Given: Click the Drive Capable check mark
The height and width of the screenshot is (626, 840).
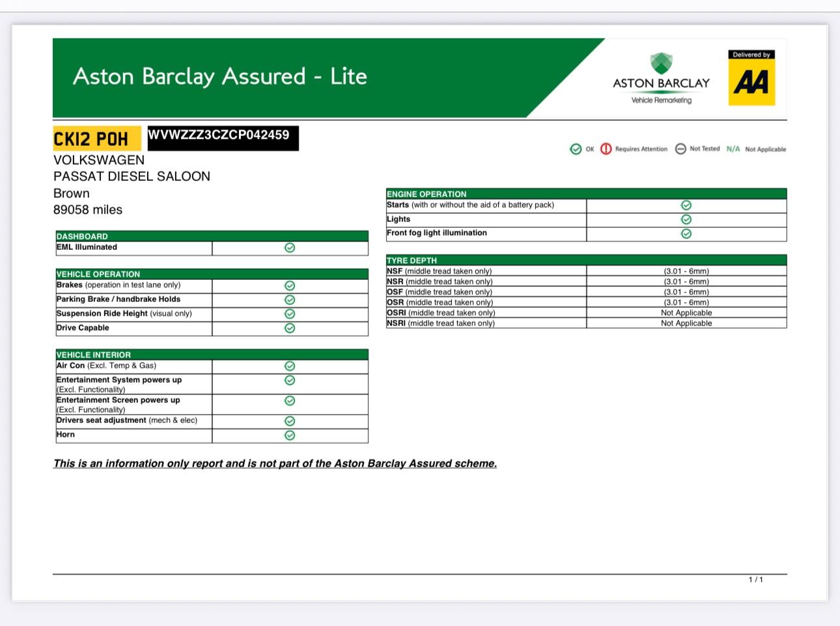Looking at the screenshot, I should click(x=290, y=328).
